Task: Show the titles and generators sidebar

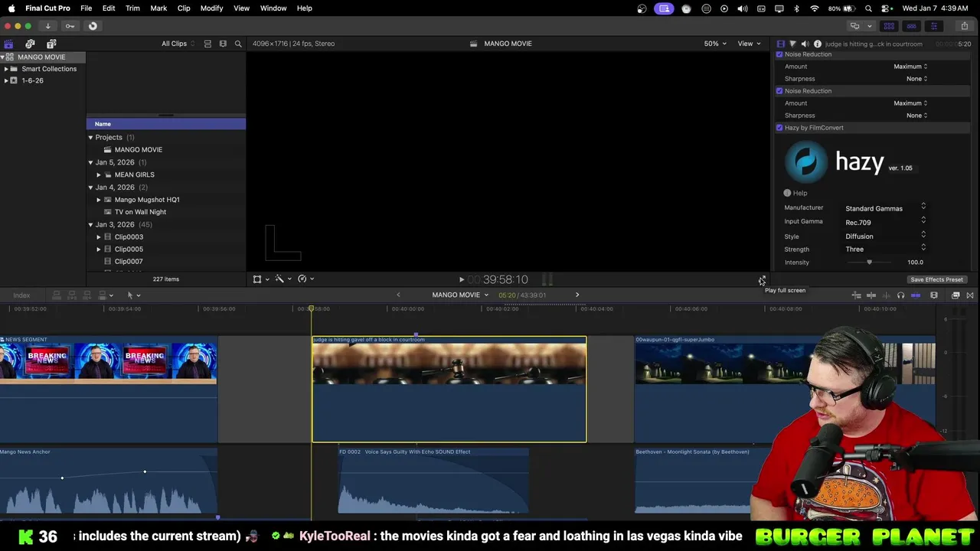Action: [51, 44]
